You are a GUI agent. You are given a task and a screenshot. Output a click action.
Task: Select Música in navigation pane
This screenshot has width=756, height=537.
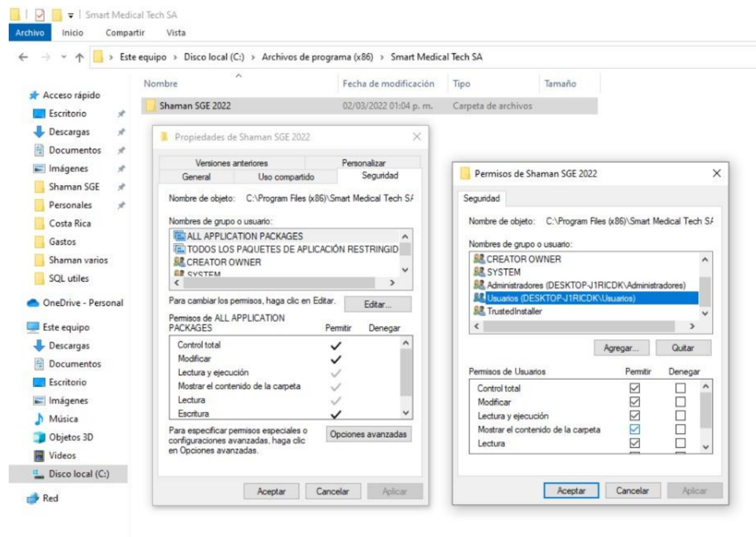coord(63,418)
